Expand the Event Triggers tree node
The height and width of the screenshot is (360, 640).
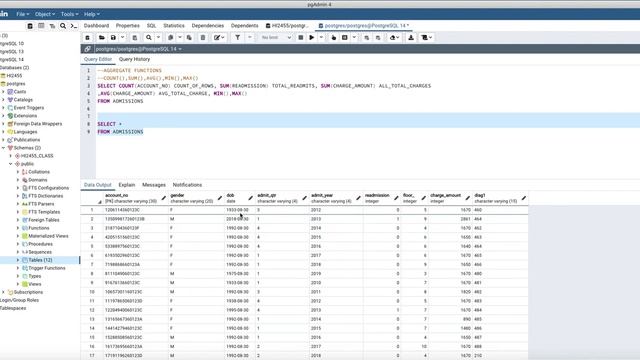[4, 108]
